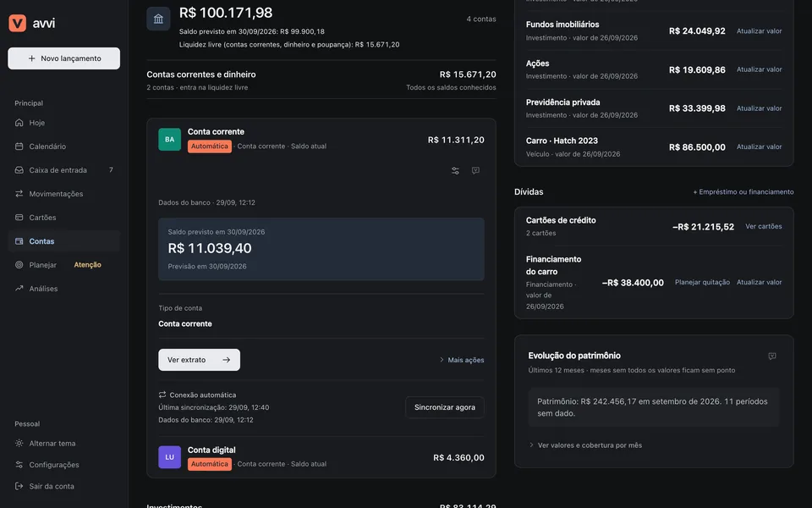Click the Planejar target icon
This screenshot has height=508, width=812.
[x=19, y=264]
